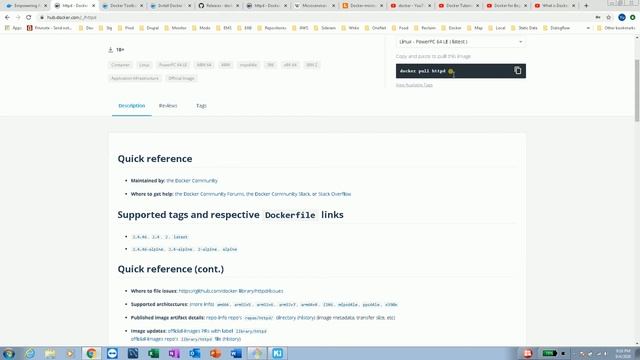Launch Internet Explorer from the taskbar
This screenshot has height=360, width=640.
(29, 353)
